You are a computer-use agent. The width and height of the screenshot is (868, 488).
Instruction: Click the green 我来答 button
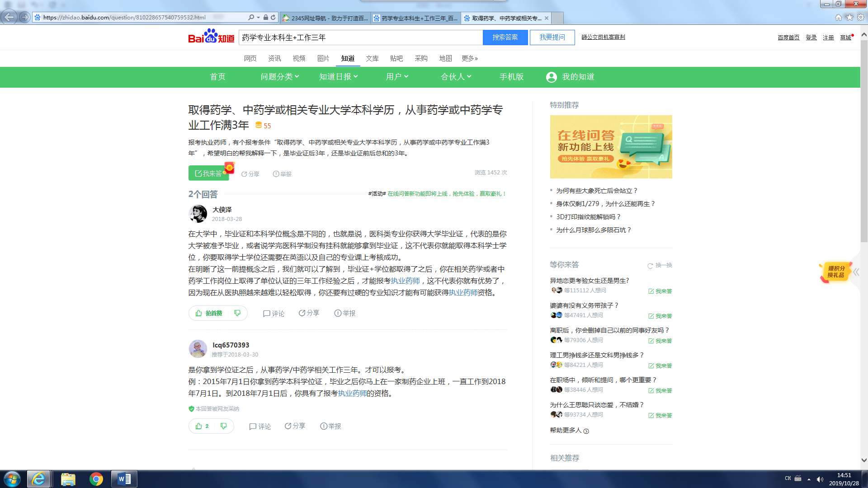[208, 174]
